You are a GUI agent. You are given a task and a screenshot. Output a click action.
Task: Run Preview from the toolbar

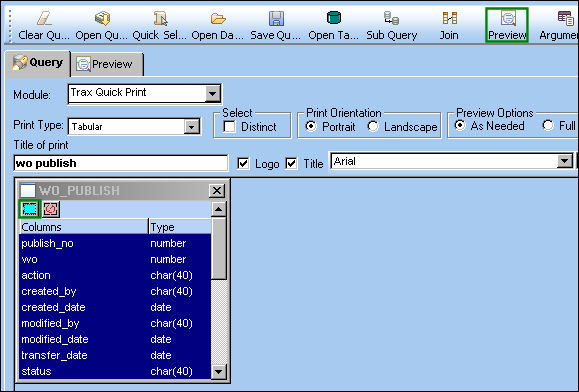507,25
